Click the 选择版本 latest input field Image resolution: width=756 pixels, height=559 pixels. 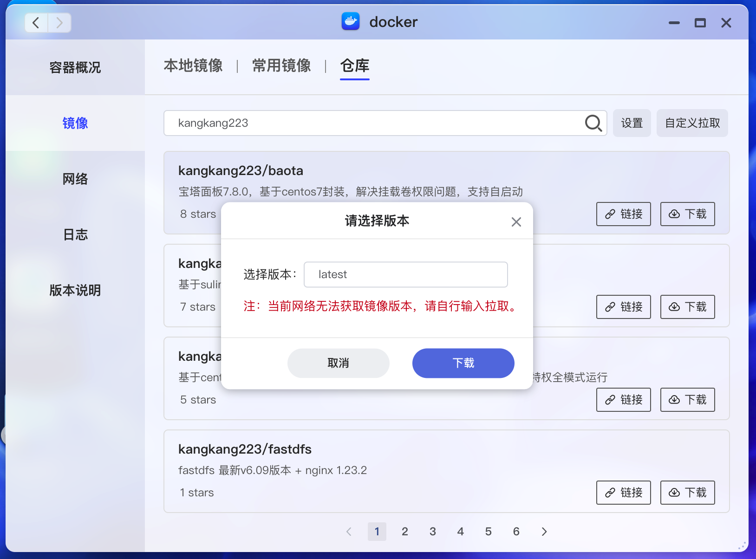tap(406, 274)
